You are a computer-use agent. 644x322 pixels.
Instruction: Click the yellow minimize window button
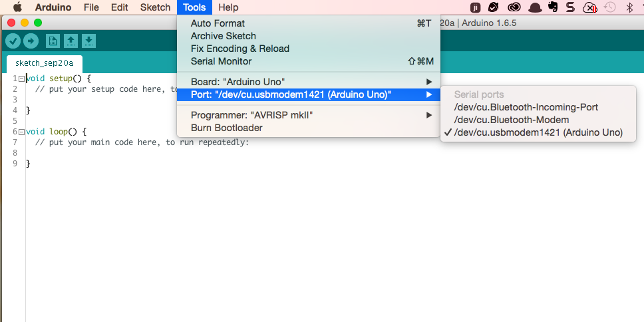click(25, 23)
